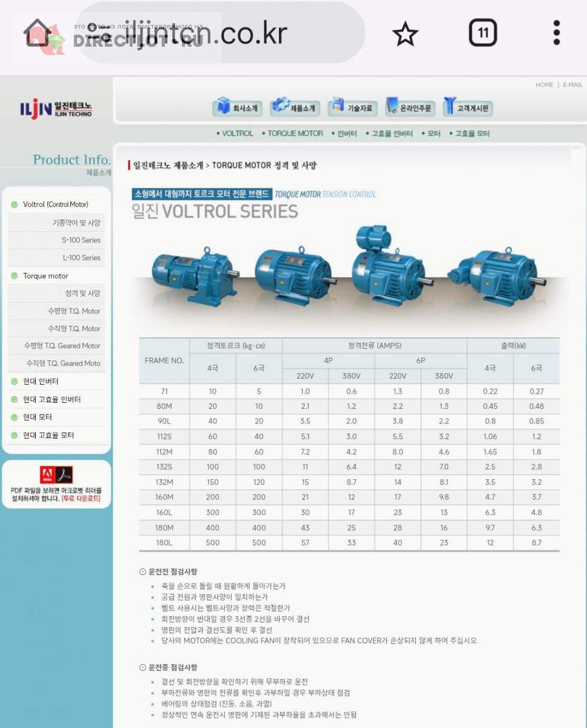Select S-100 Series in sidebar
This screenshot has height=728, width=587.
(x=81, y=240)
